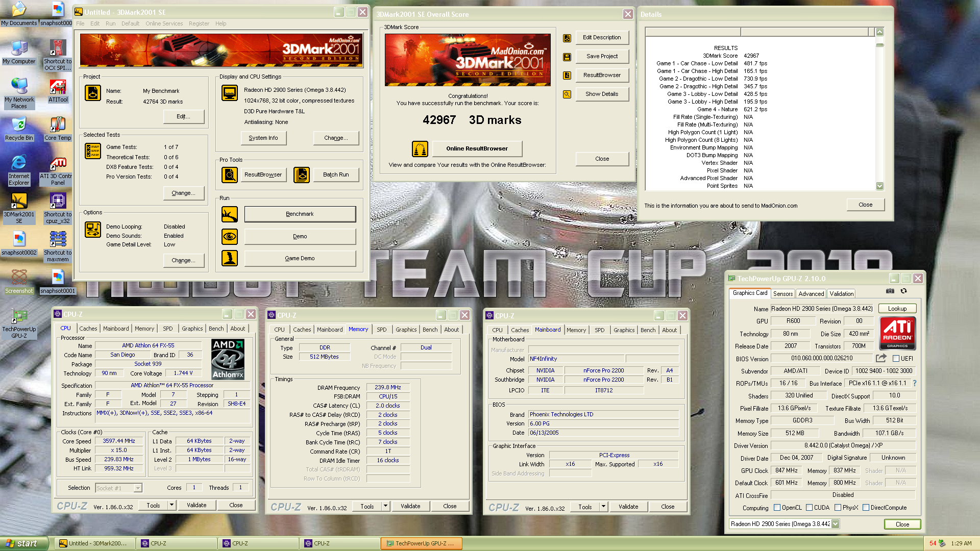Open the 3DMark2001 SE desktop icon
Viewport: 980px width, 551px height.
pyautogui.click(x=19, y=209)
